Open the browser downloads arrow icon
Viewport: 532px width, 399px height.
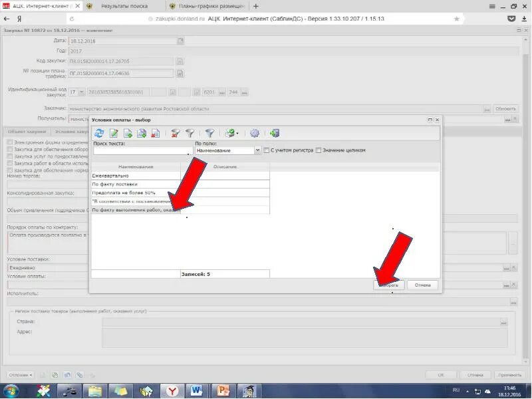524,19
